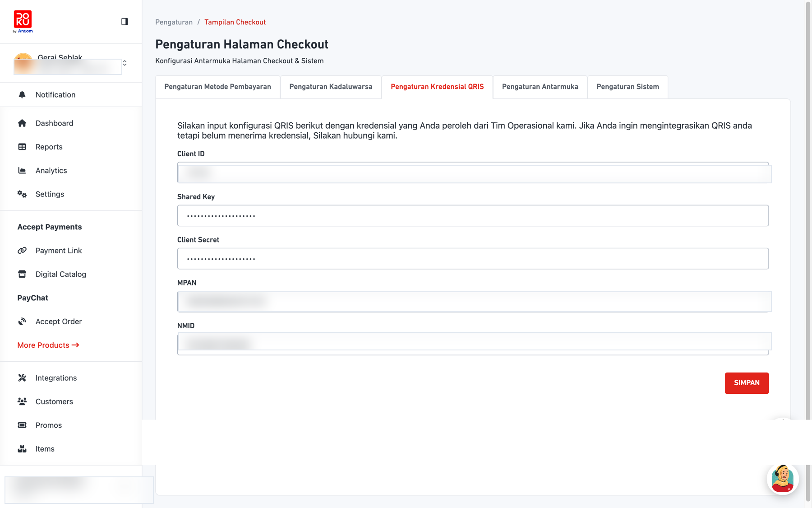Open the More Products link
This screenshot has height=508, width=812.
tap(48, 345)
